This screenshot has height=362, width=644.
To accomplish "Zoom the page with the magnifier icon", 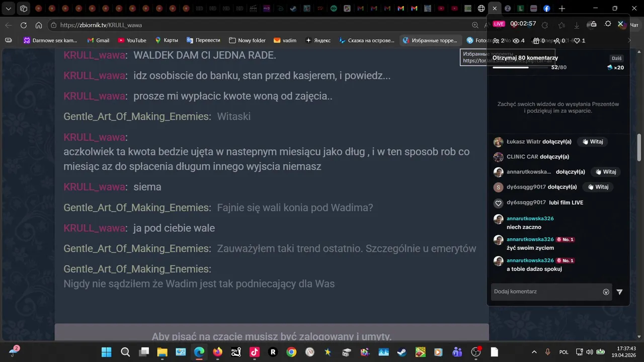I will pyautogui.click(x=475, y=25).
